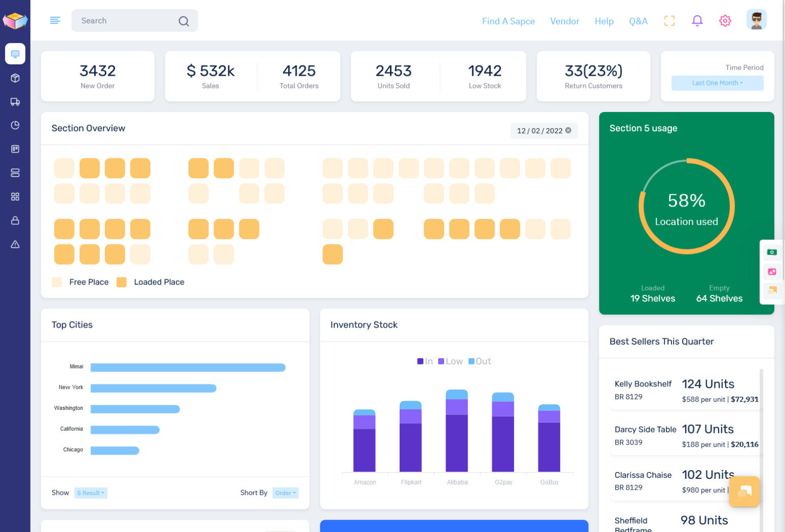The width and height of the screenshot is (785, 532).
Task: Open settings gear in header
Action: pyautogui.click(x=725, y=21)
